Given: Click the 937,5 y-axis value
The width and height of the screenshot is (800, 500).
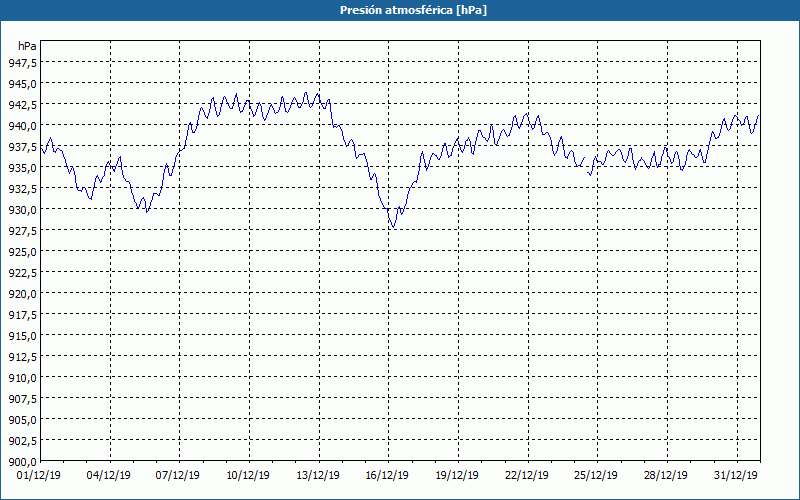Looking at the screenshot, I should (x=22, y=146).
